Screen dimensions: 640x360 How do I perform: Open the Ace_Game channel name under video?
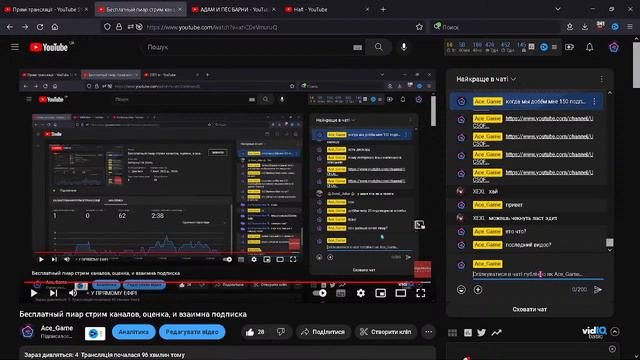tap(57, 328)
